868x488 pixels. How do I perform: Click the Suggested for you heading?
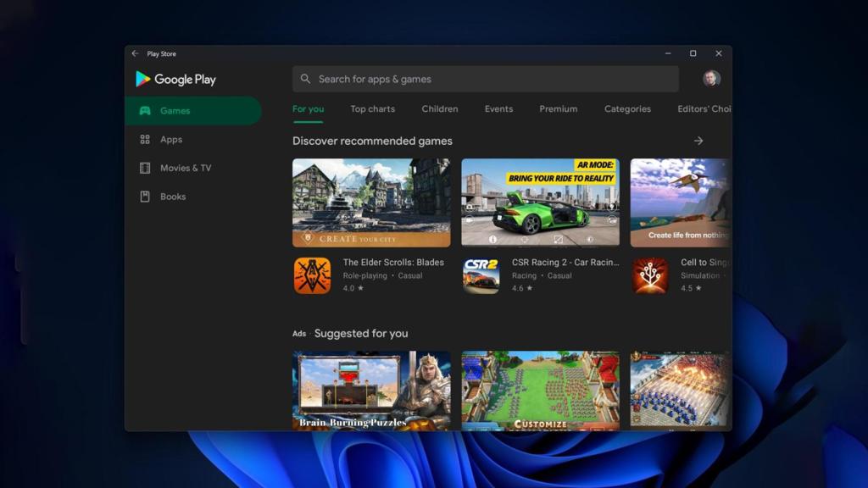tap(361, 334)
